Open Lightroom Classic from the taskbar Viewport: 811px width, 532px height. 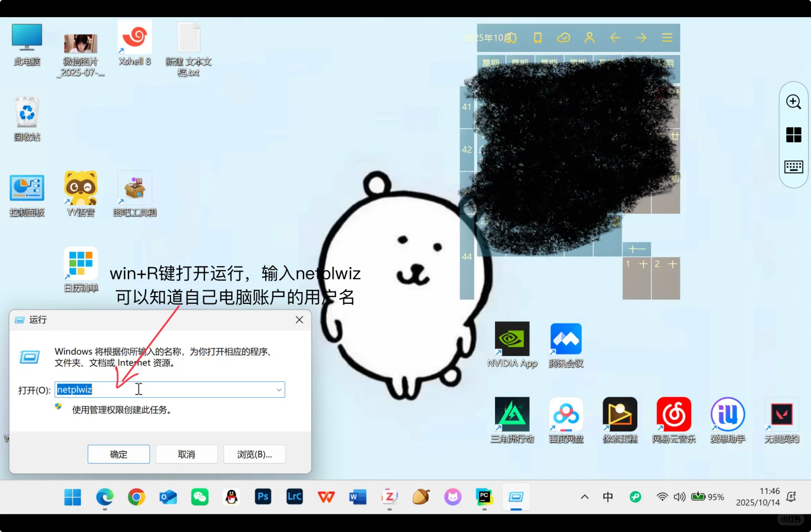tap(294, 497)
